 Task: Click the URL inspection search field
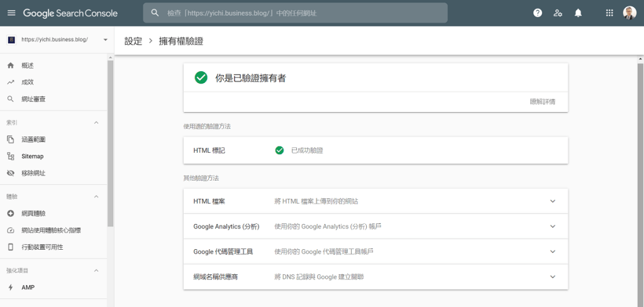pos(296,13)
